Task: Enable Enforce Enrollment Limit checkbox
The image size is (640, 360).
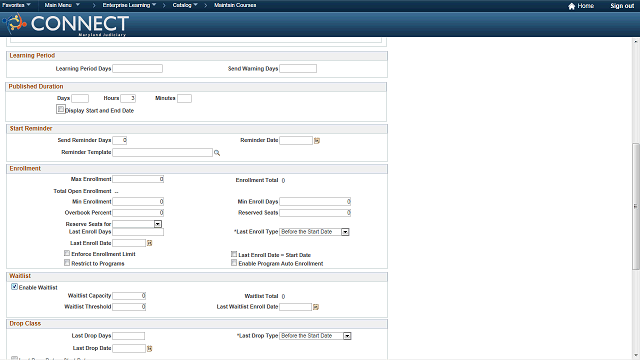Action: coord(67,253)
